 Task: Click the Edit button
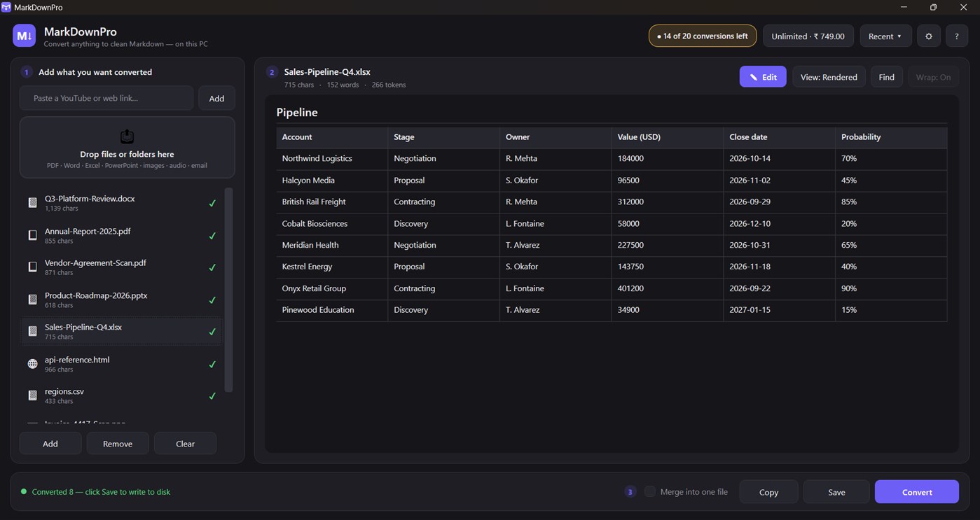(763, 77)
